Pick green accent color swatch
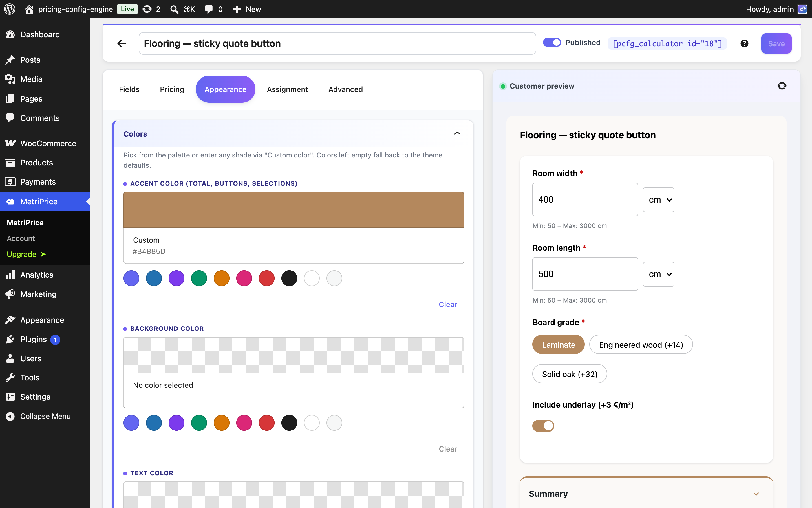812x508 pixels. [199, 278]
